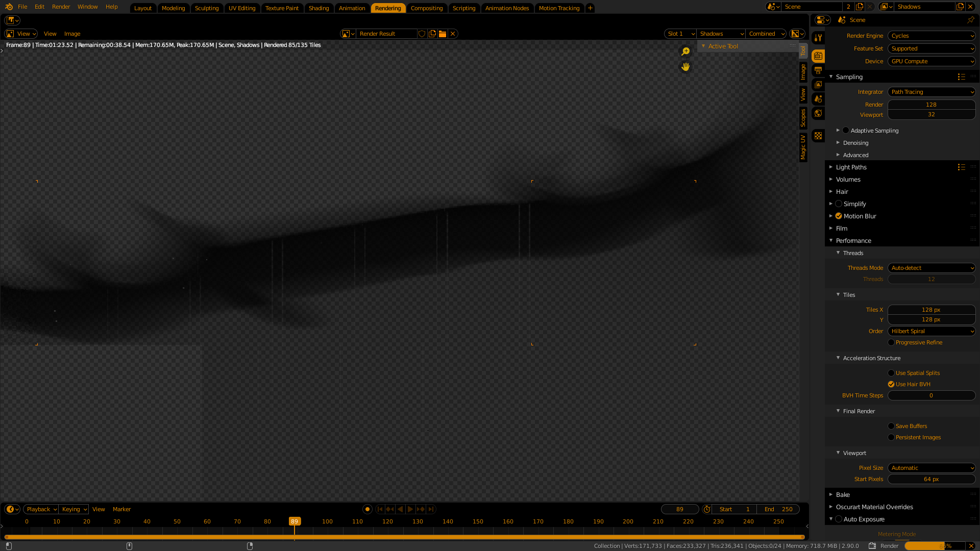Image resolution: width=980 pixels, height=551 pixels.
Task: Uncheck the Use Hair BVH option
Action: click(x=891, y=384)
